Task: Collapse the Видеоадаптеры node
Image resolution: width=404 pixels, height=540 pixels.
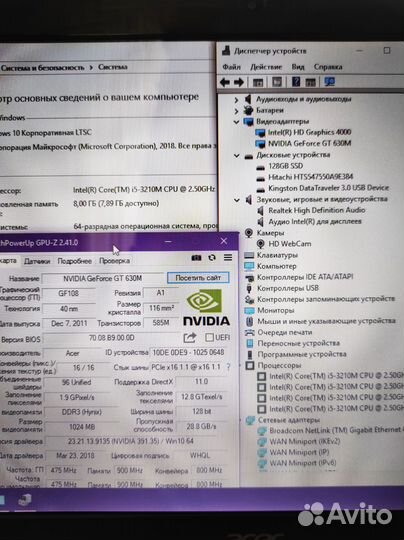Action: [236, 122]
